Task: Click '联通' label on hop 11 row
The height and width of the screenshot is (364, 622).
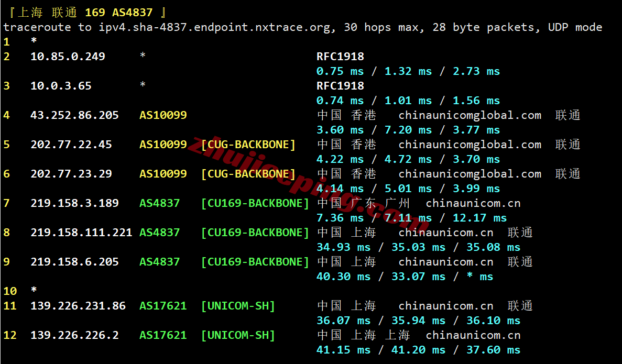Action: (520, 306)
